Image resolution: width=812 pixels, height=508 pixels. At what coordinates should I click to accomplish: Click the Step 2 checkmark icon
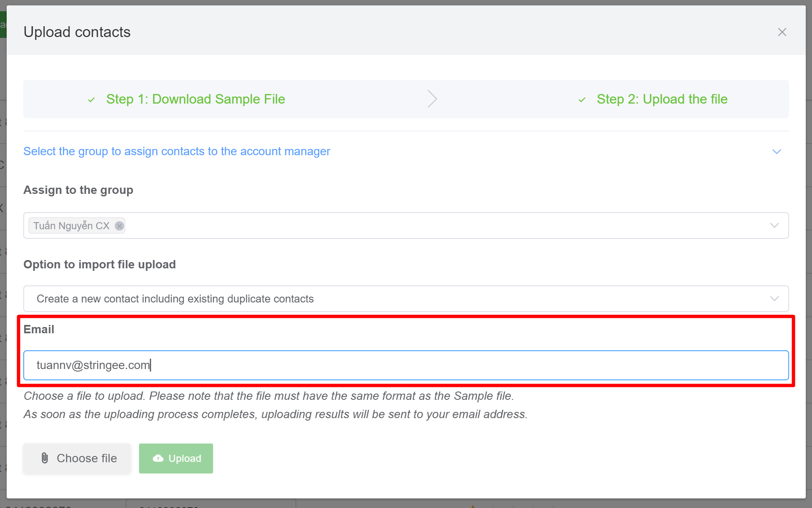click(x=582, y=100)
